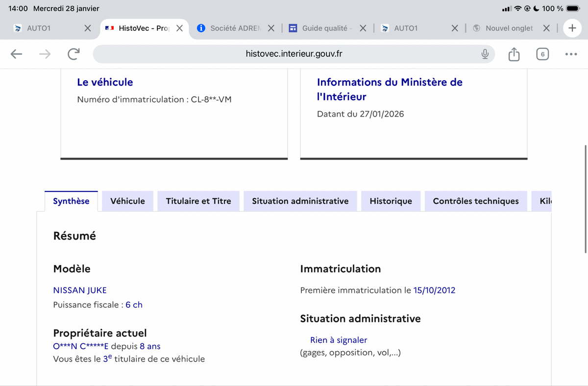Screen dimensions: 588x386
Task: Select the Situation administrative tab
Action: pyautogui.click(x=300, y=201)
